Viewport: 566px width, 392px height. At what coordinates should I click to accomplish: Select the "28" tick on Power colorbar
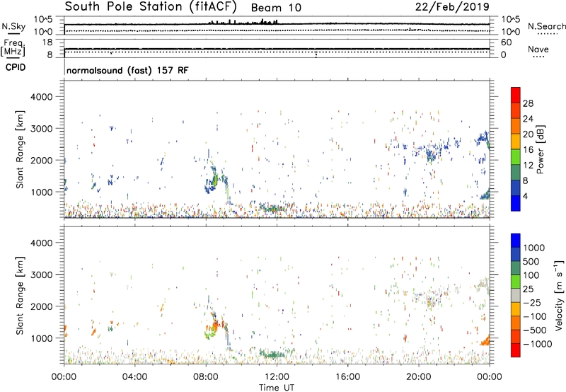click(x=528, y=103)
